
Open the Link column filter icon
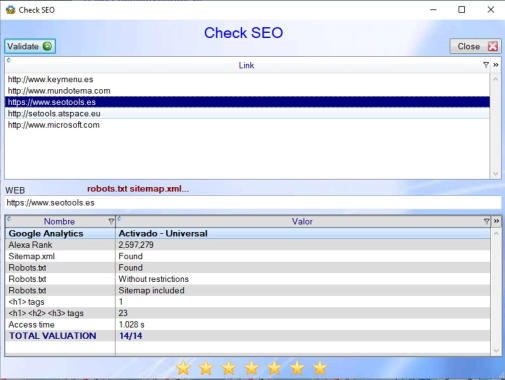coord(486,65)
